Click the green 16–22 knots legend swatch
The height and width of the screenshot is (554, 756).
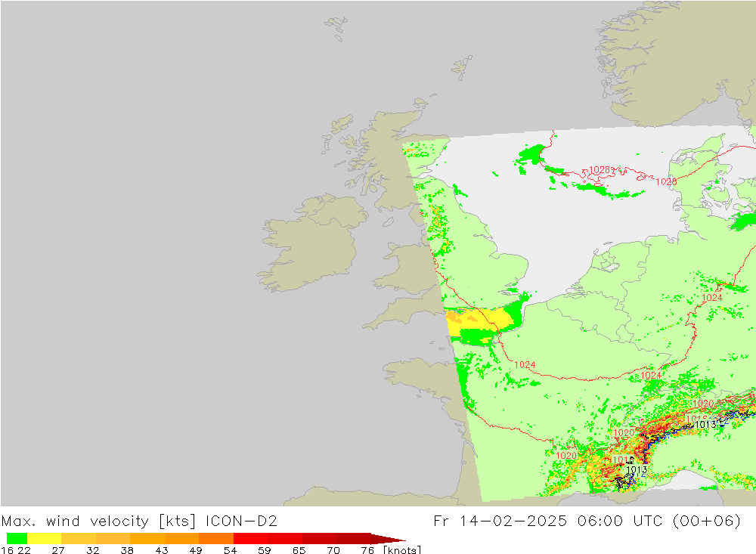coord(17,538)
